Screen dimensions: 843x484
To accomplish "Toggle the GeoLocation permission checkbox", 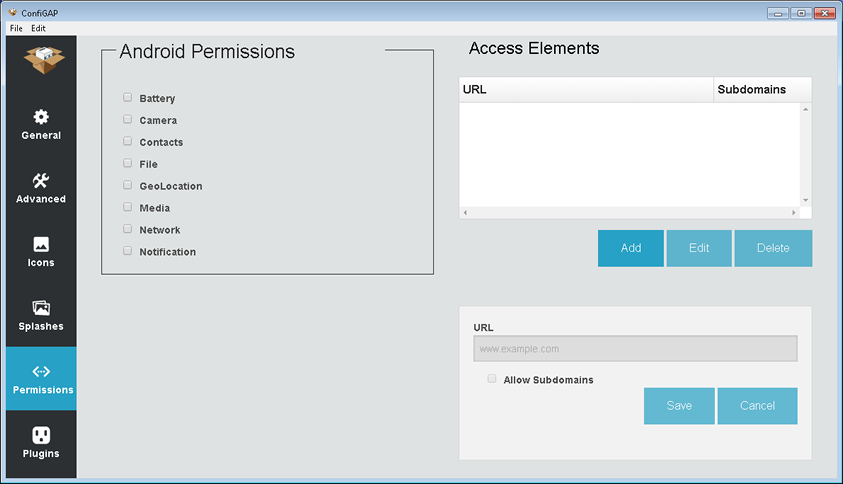I will (127, 185).
